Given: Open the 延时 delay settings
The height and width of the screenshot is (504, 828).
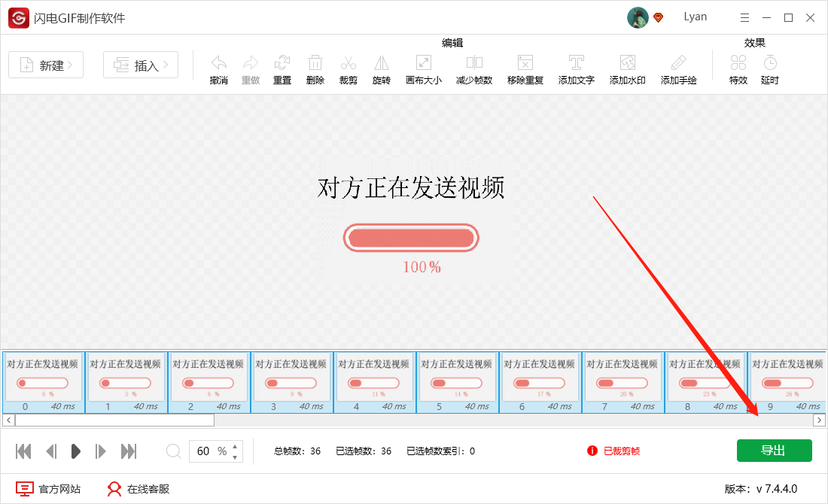Looking at the screenshot, I should tap(770, 68).
